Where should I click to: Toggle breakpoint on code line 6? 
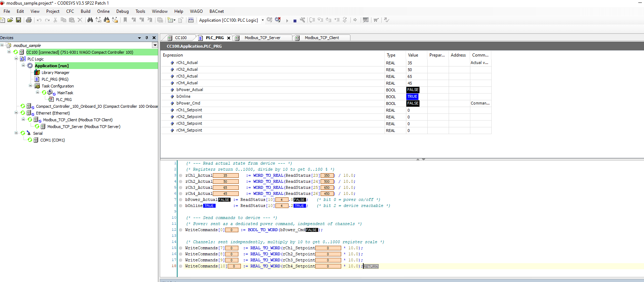(181, 194)
